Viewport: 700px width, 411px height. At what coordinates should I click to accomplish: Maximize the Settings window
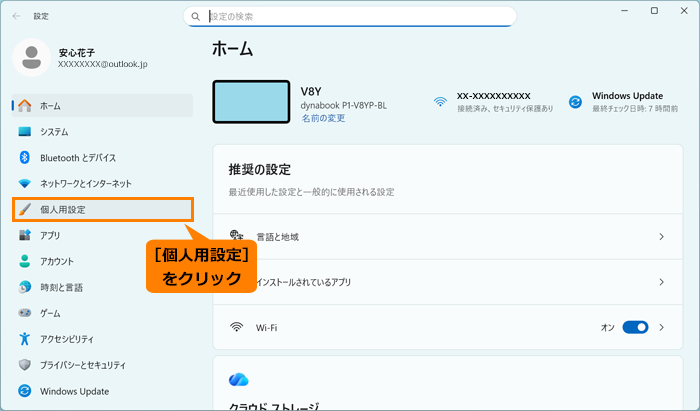coord(654,11)
